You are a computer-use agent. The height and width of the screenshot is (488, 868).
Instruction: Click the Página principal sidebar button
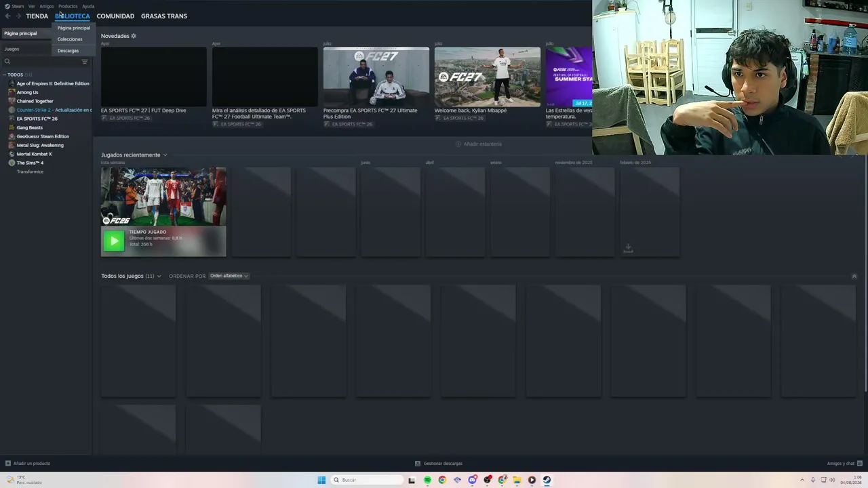[x=26, y=33]
